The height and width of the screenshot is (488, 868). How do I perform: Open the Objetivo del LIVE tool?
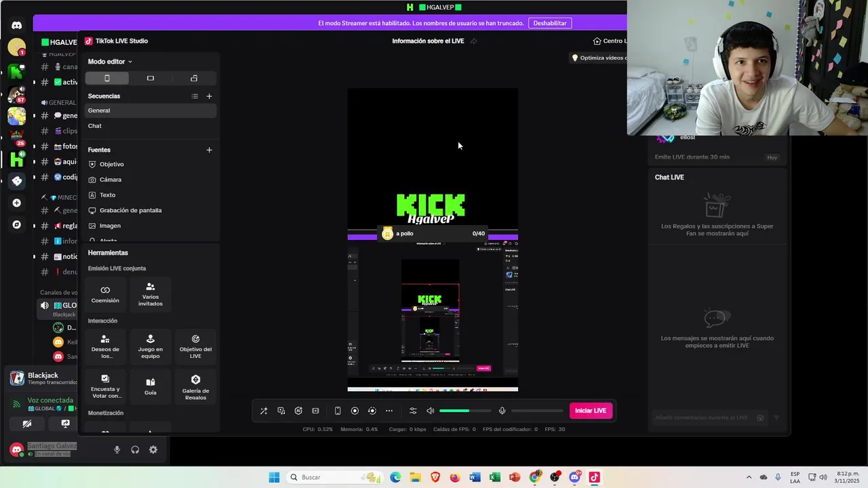(x=195, y=346)
